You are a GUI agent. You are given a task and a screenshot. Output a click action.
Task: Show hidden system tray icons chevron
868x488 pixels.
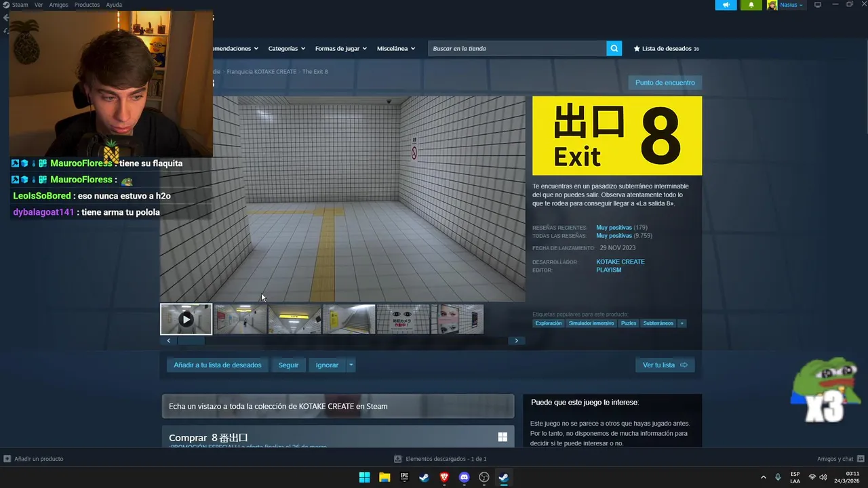764,477
